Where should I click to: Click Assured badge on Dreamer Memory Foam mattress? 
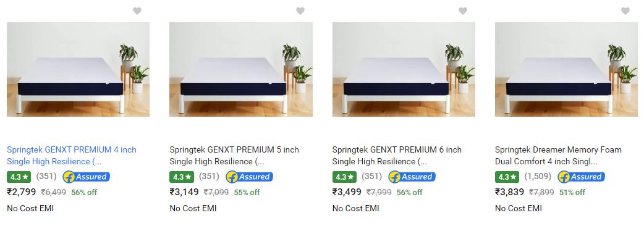[x=581, y=177]
